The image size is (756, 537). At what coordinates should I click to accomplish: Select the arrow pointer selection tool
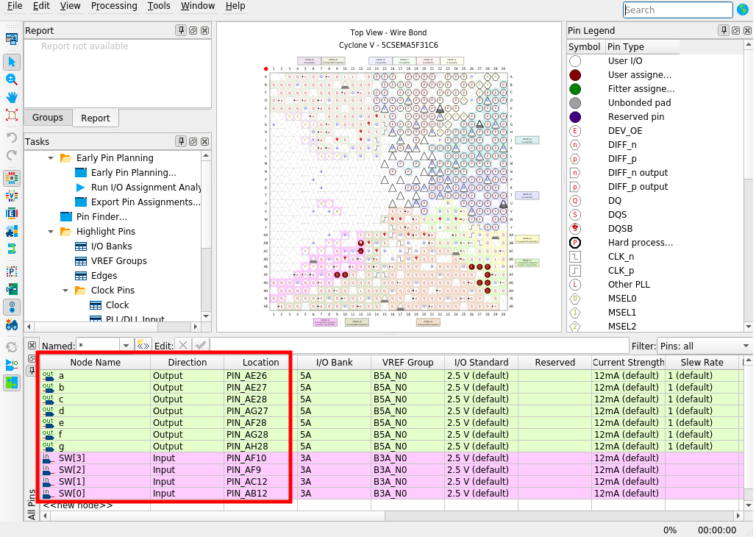tap(12, 62)
